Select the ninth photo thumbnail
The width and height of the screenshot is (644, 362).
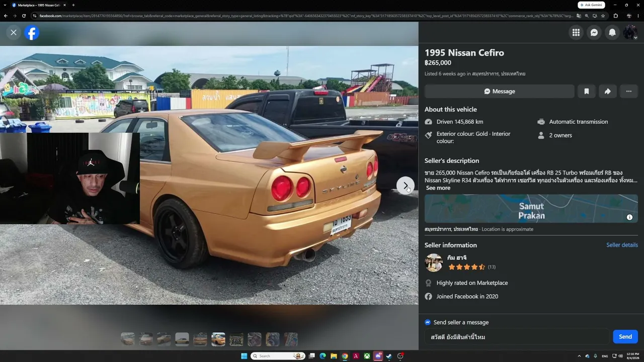pyautogui.click(x=273, y=339)
